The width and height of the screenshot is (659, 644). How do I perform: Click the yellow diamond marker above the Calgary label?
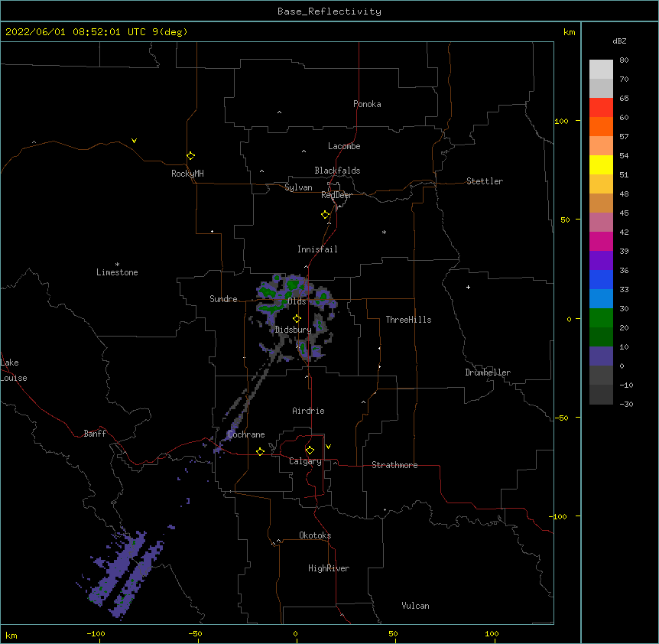[x=310, y=450]
